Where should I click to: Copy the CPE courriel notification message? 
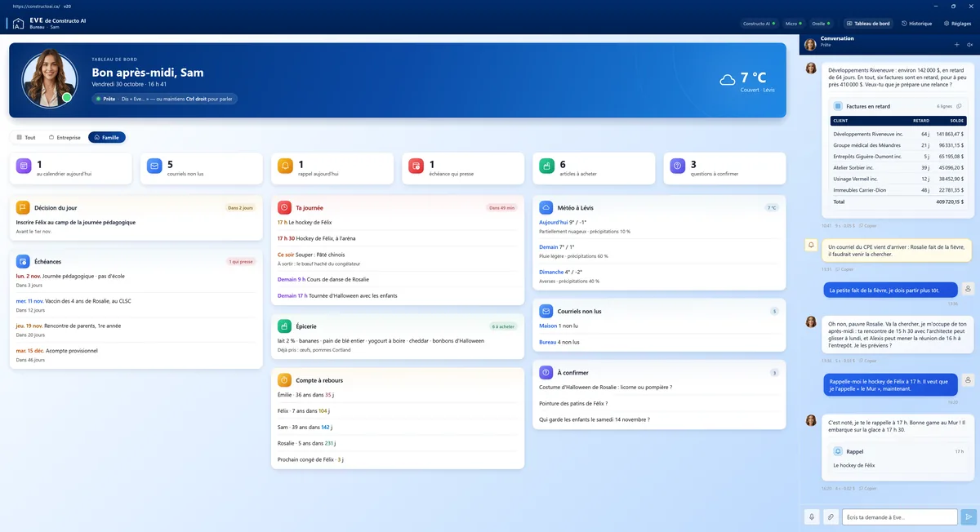pos(844,268)
